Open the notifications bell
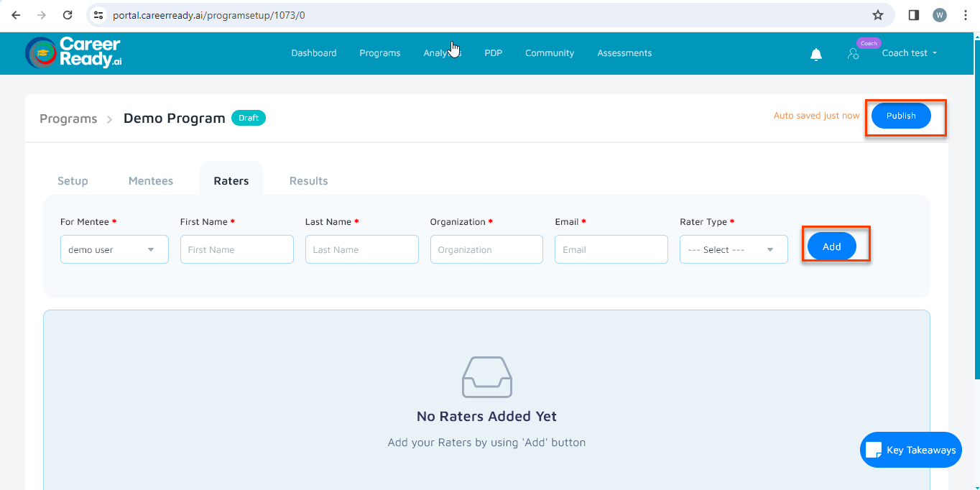Screen dimensions: 980x490 [x=815, y=54]
